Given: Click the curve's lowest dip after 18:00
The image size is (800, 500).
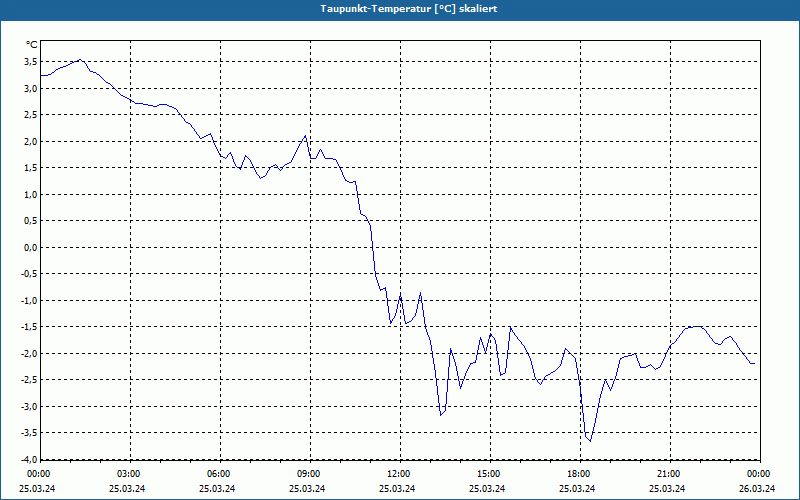Looking at the screenshot, I should point(590,441).
